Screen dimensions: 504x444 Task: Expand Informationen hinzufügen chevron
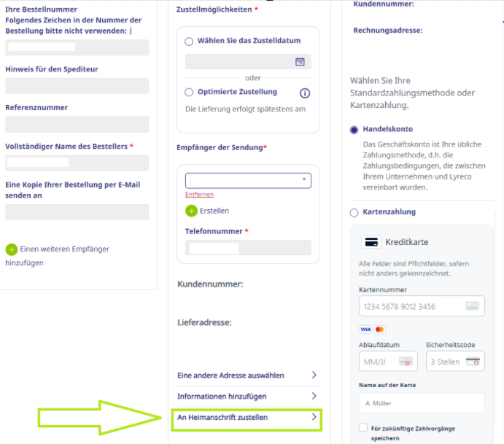coord(314,396)
